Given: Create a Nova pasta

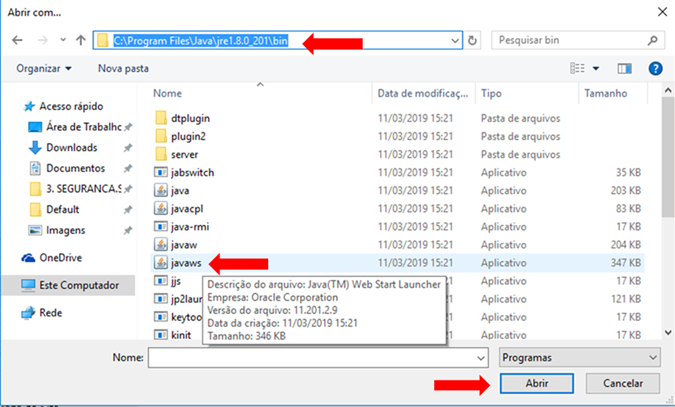Looking at the screenshot, I should (123, 68).
